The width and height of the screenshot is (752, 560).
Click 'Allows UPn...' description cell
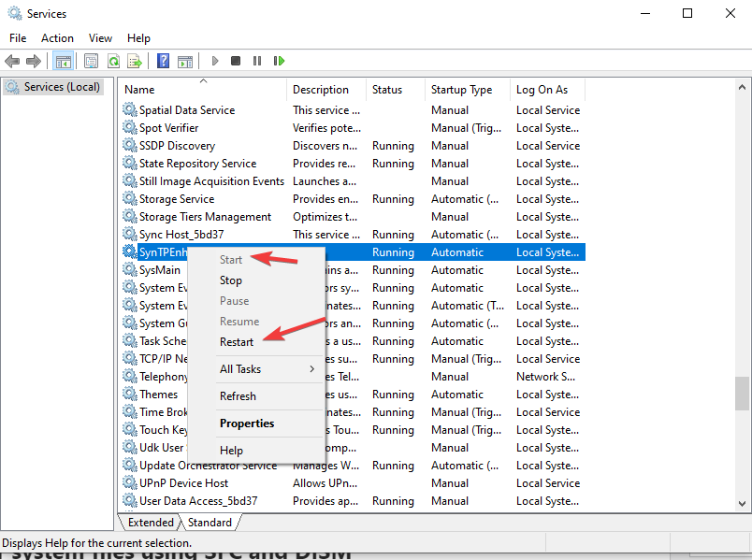tap(325, 483)
